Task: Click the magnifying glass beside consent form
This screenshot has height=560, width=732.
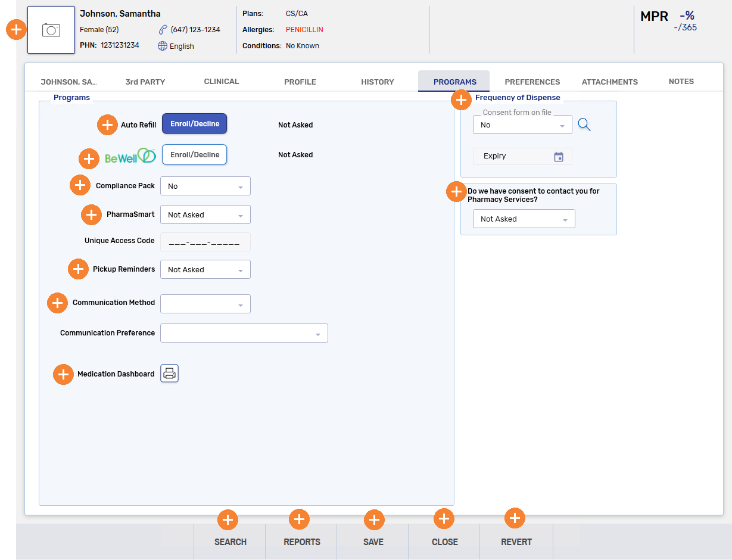Action: 584,125
